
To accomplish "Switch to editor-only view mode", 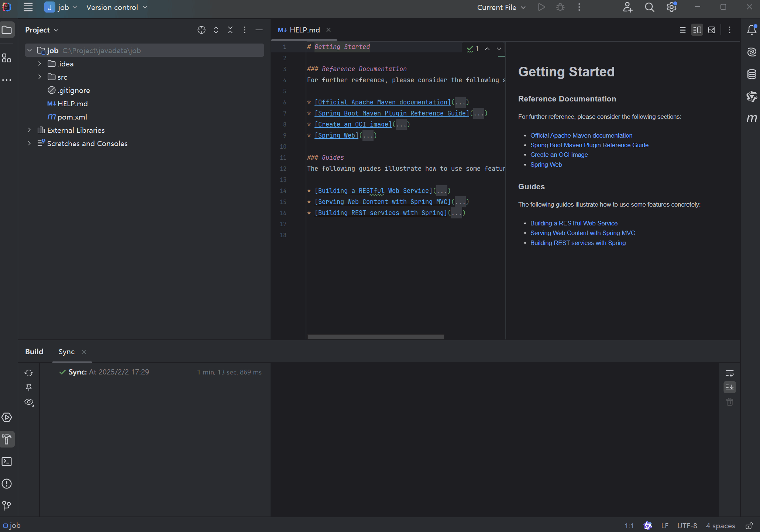I will point(683,30).
